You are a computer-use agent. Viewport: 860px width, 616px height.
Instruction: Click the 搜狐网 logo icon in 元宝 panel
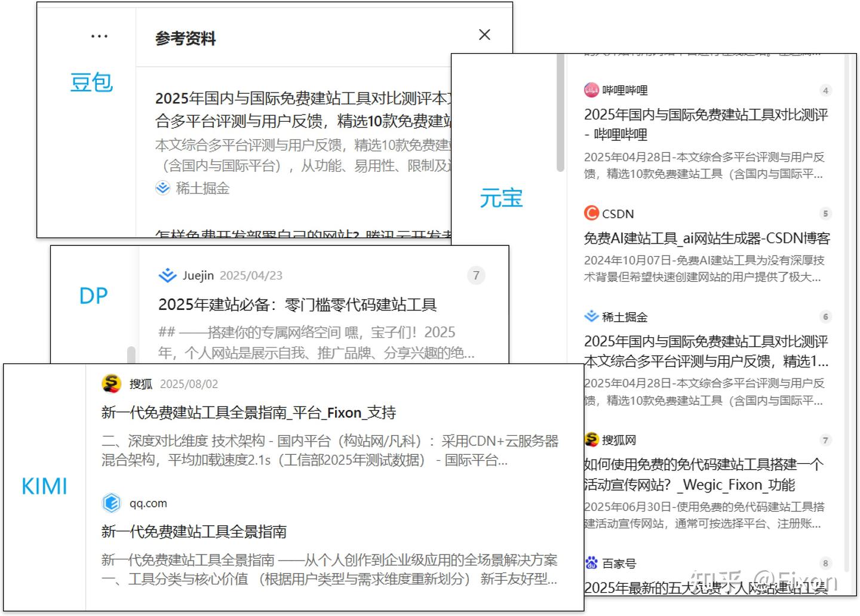click(591, 440)
